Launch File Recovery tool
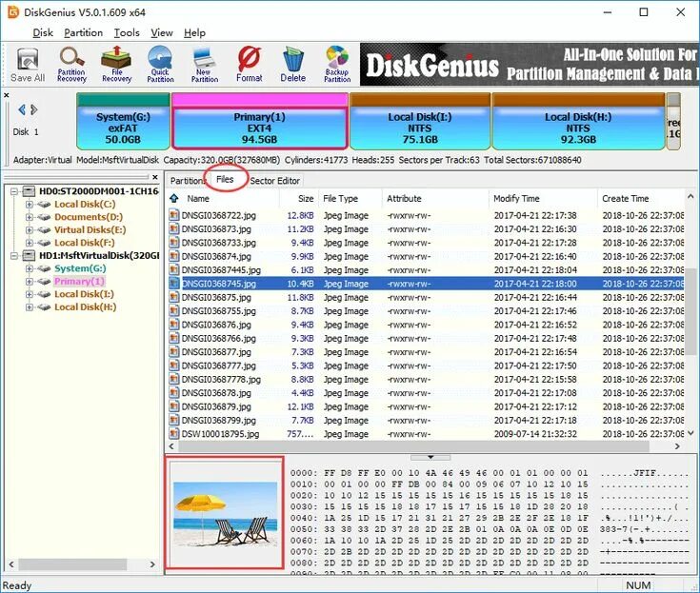The height and width of the screenshot is (593, 700). [x=116, y=65]
